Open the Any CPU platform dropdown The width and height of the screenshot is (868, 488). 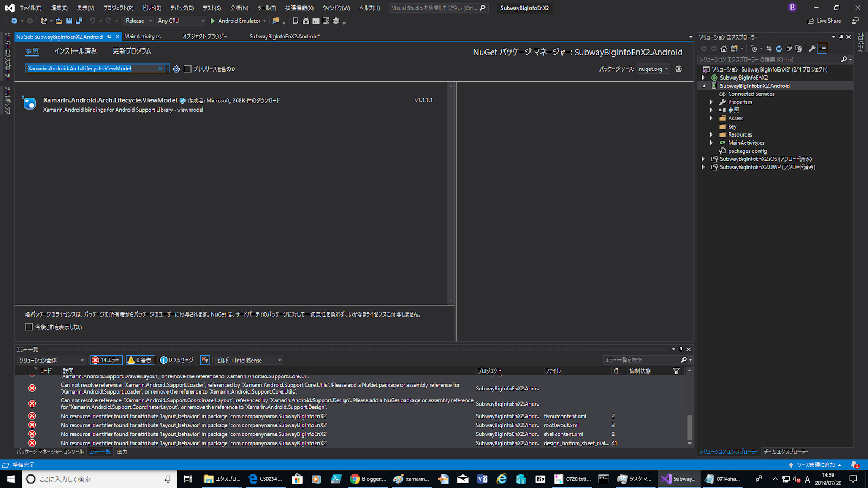click(181, 21)
